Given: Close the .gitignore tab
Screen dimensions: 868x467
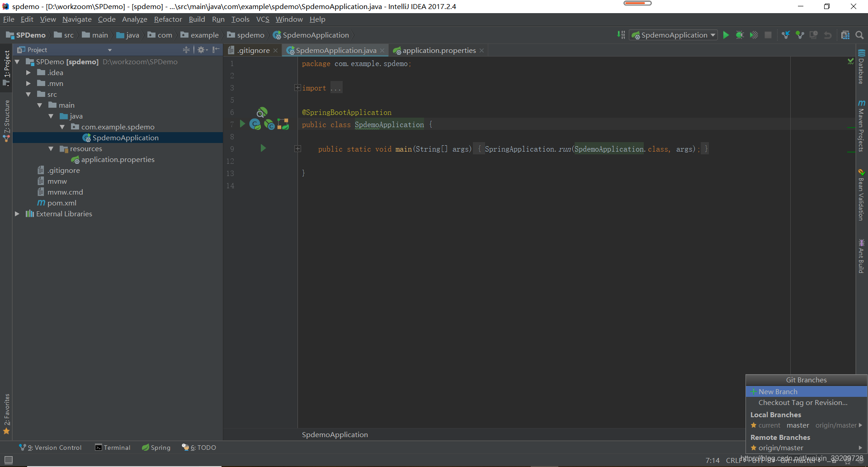Looking at the screenshot, I should pyautogui.click(x=275, y=50).
